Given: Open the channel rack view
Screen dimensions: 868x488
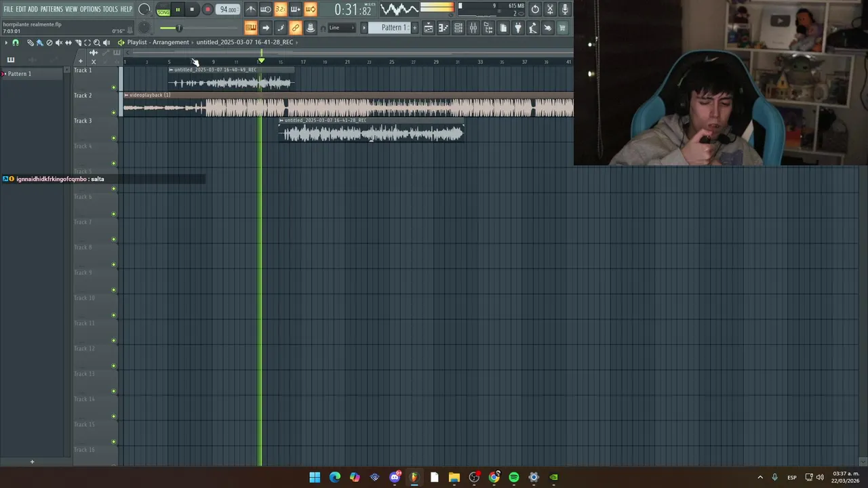Looking at the screenshot, I should point(458,28).
